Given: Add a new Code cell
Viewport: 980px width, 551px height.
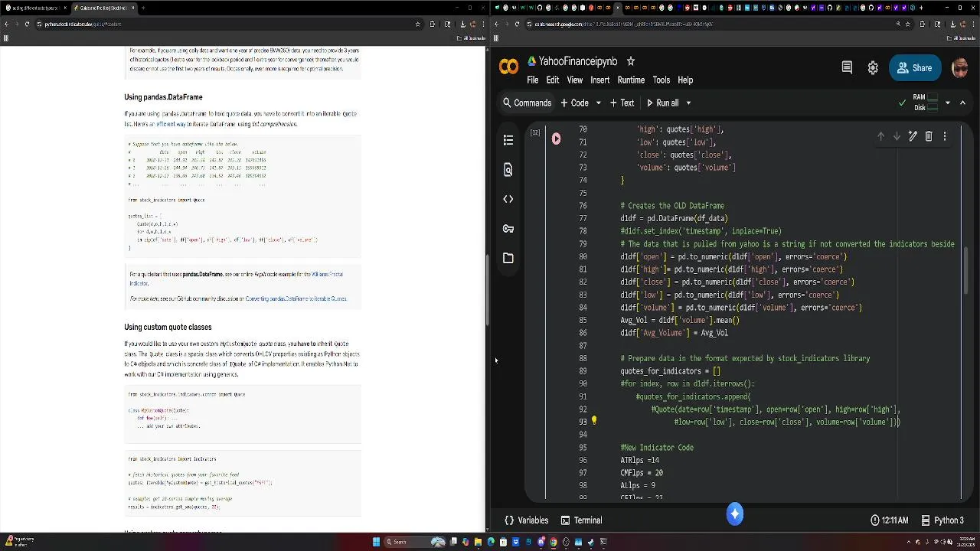Looking at the screenshot, I should click(574, 103).
